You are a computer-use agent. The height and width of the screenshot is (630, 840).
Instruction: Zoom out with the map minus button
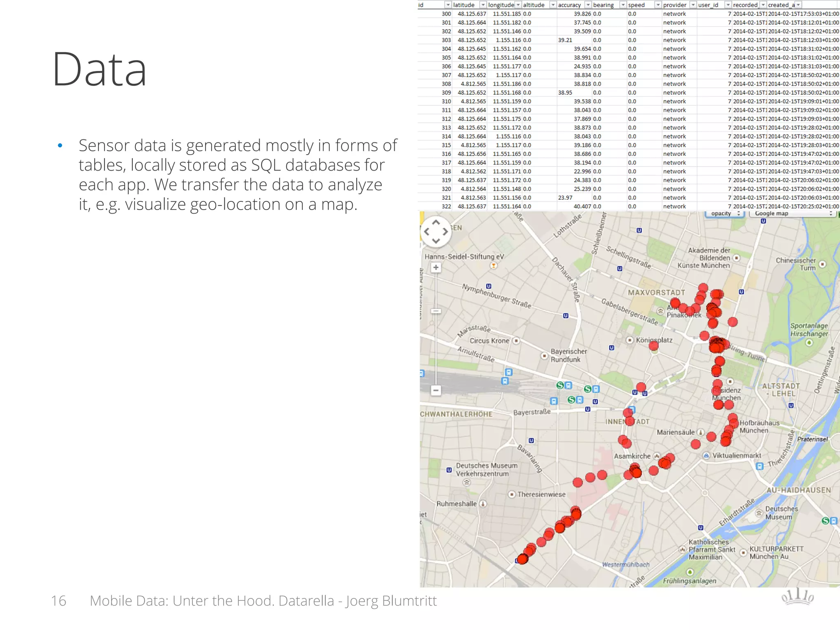436,390
